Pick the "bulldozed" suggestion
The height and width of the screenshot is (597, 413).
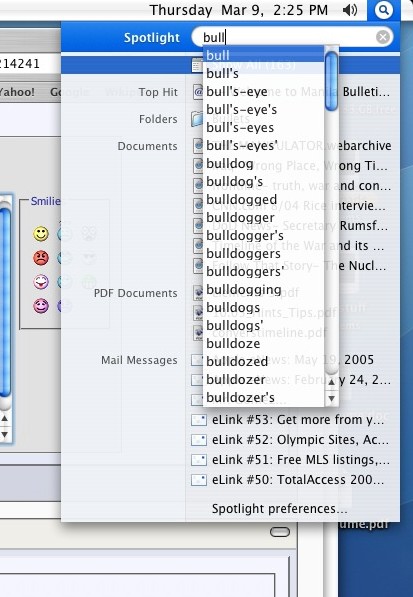click(x=263, y=362)
